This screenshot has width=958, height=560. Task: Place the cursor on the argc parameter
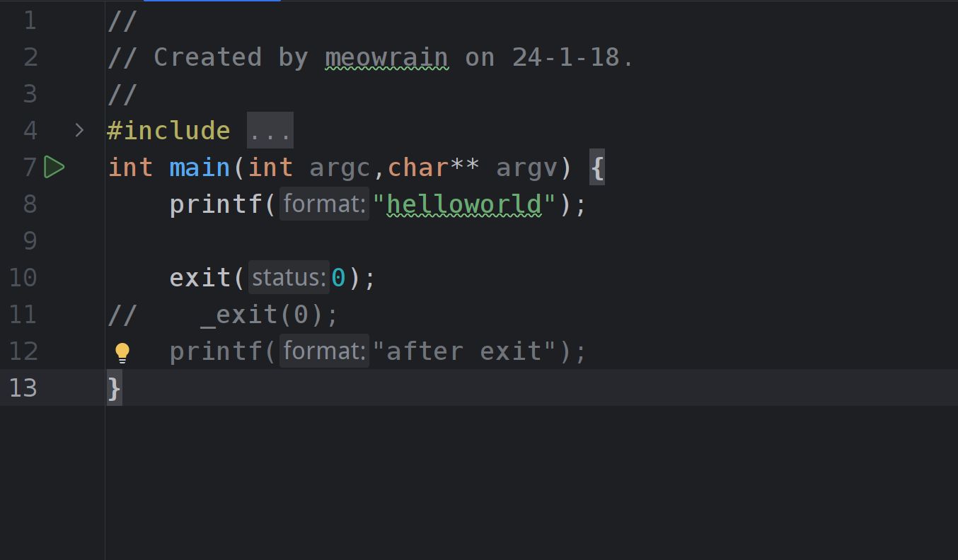(340, 168)
